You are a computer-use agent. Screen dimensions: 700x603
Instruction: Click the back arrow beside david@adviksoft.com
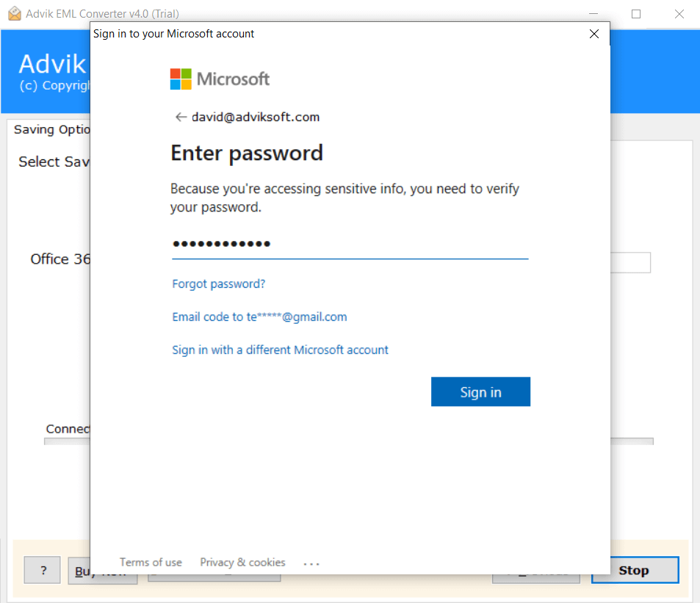tap(181, 117)
